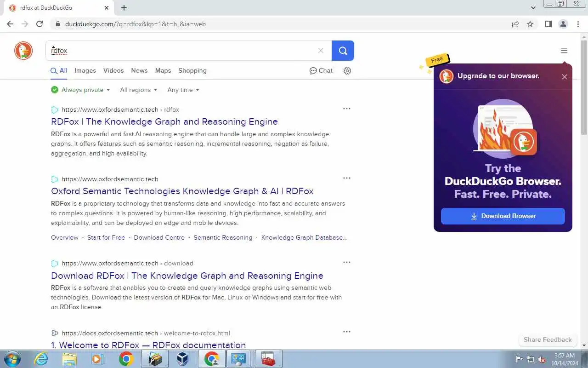The height and width of the screenshot is (368, 588).
Task: Click the Windows Start button
Action: point(12,359)
